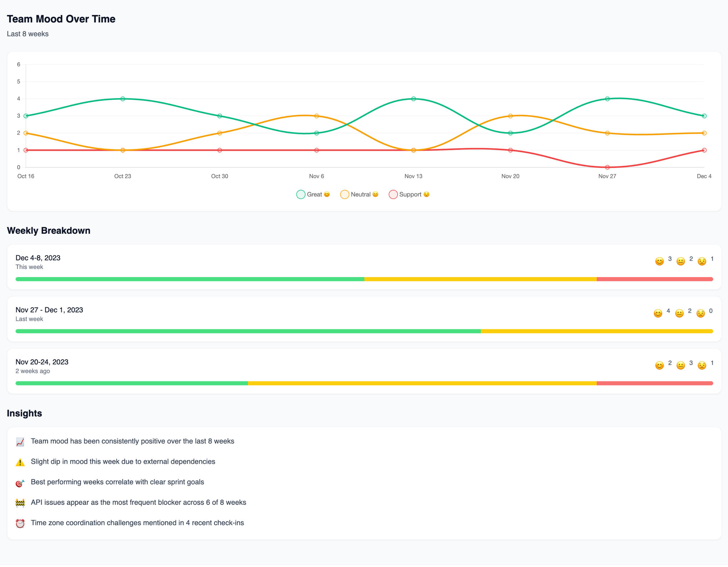Click the Great data point at Oct 23
The height and width of the screenshot is (567, 728).
pyautogui.click(x=123, y=99)
